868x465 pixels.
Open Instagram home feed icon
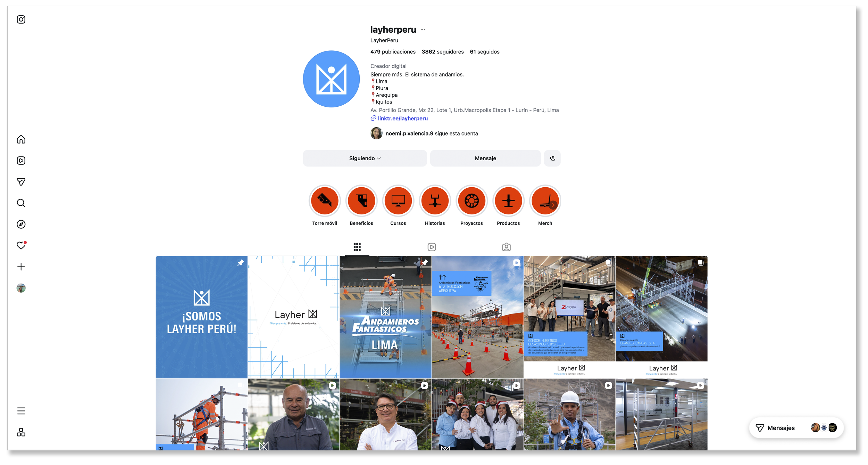click(x=21, y=139)
